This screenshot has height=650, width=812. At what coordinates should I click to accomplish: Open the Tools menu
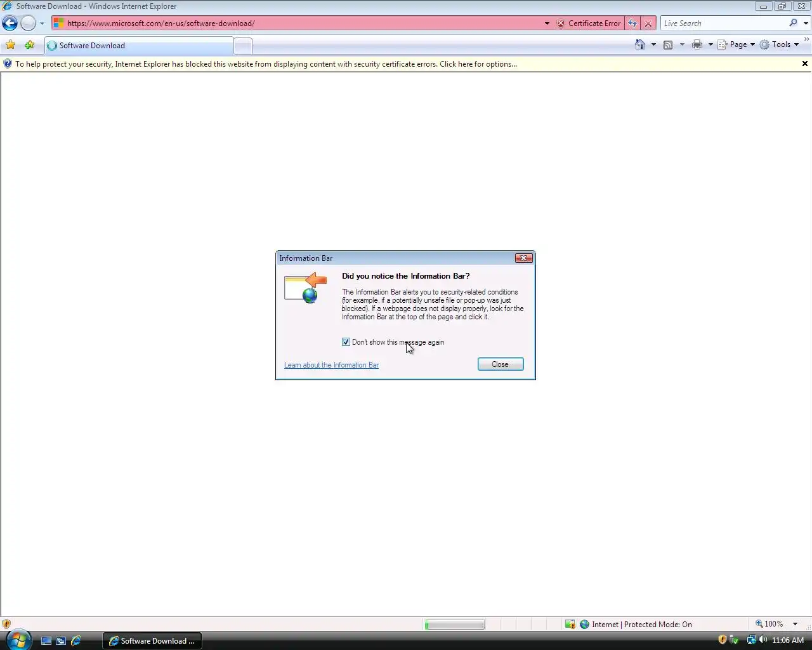780,44
